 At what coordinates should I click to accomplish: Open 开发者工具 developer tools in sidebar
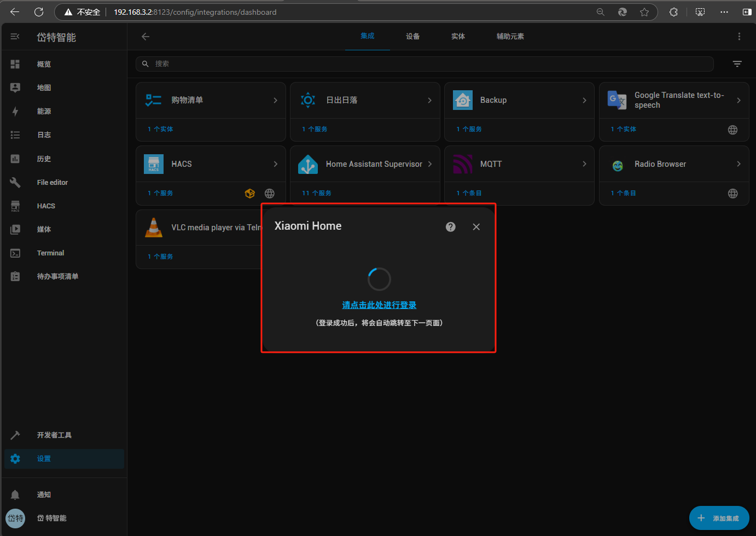click(54, 435)
